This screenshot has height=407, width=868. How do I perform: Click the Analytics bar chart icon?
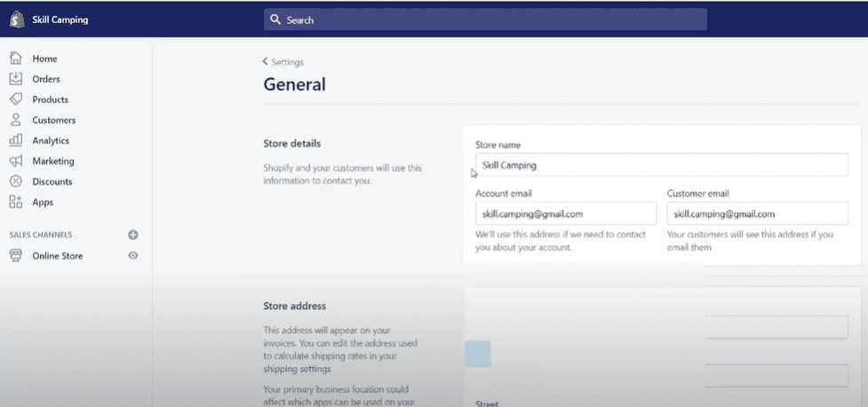click(x=15, y=140)
